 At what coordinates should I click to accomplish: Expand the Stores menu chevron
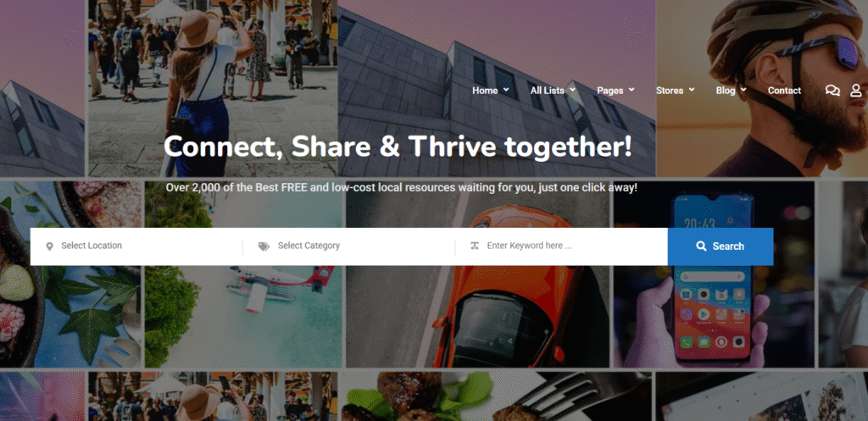pyautogui.click(x=692, y=89)
